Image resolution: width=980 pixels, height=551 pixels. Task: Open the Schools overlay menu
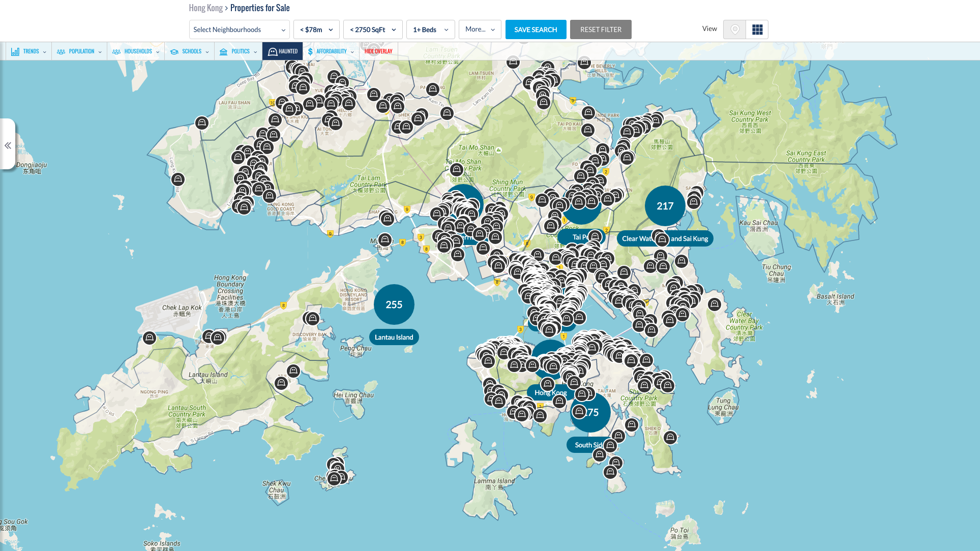coord(190,51)
